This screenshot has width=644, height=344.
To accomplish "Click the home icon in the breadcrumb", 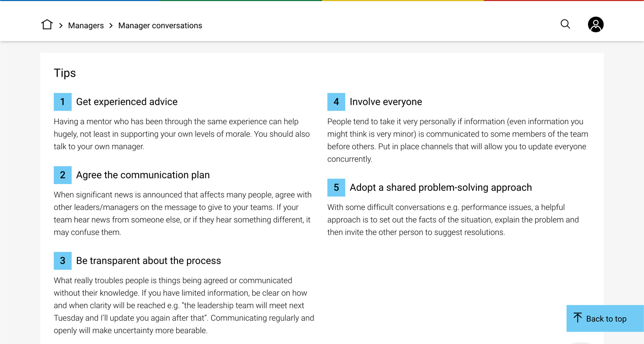I will (47, 25).
